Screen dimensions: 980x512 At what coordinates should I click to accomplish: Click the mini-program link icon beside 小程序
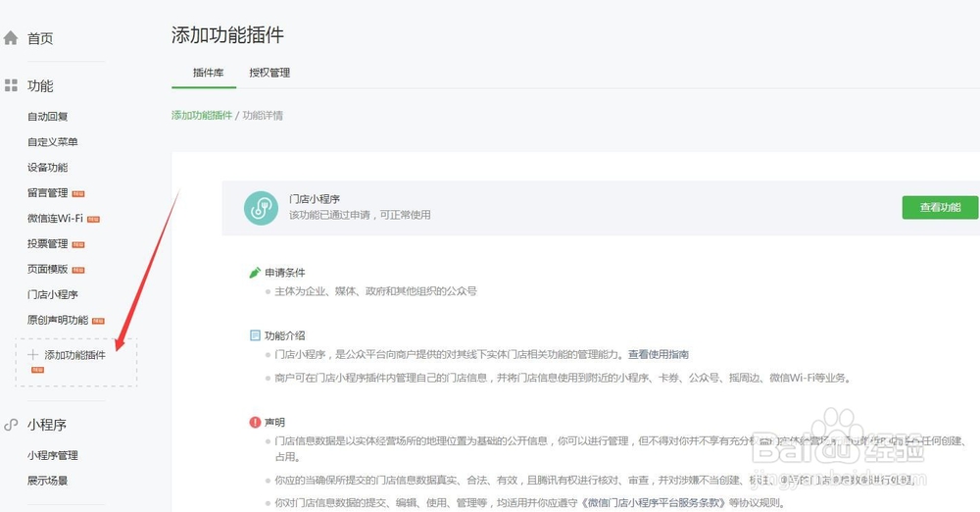11,425
